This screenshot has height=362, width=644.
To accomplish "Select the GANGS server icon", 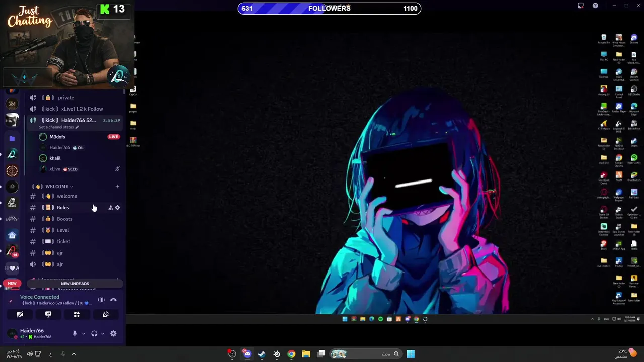I will pyautogui.click(x=12, y=203).
